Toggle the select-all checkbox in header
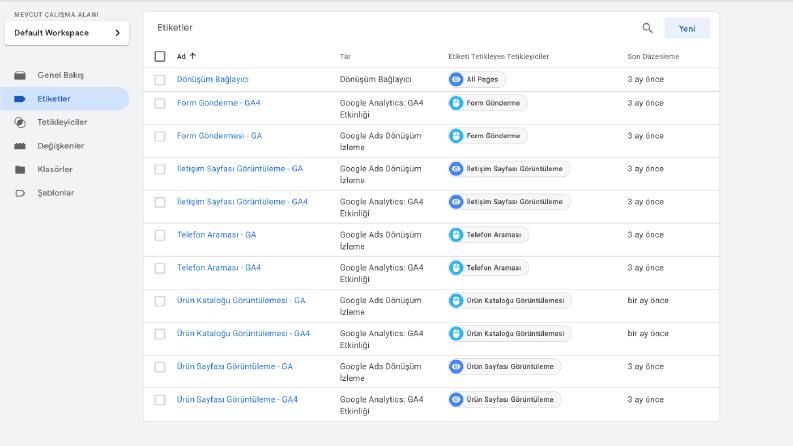Viewport: 793px width, 446px height. point(160,56)
